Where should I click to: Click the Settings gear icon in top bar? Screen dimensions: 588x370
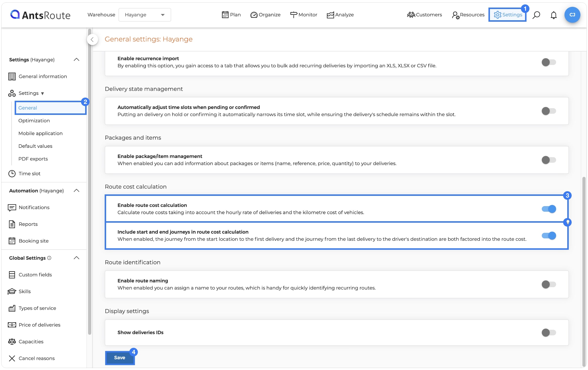pos(497,15)
